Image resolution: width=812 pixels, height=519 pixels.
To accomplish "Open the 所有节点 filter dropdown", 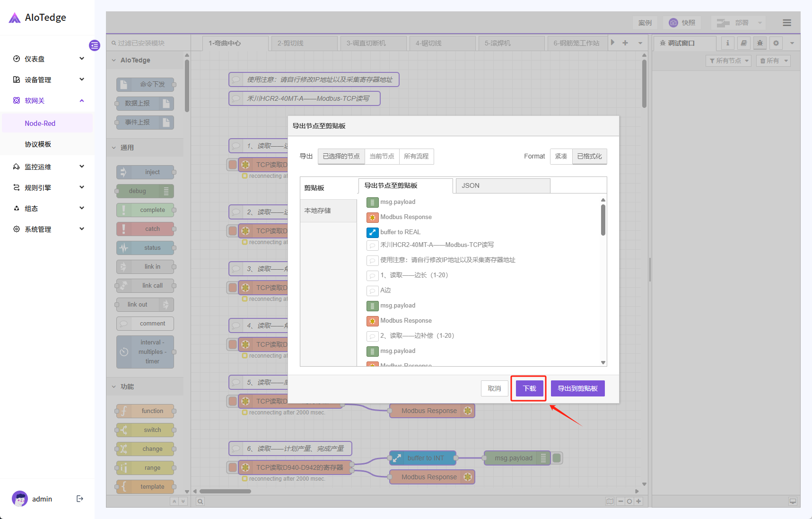I will pyautogui.click(x=728, y=61).
